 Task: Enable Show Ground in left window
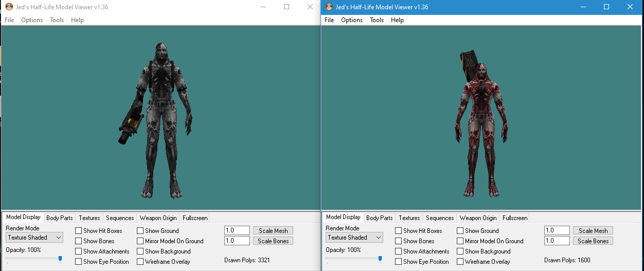click(x=140, y=231)
